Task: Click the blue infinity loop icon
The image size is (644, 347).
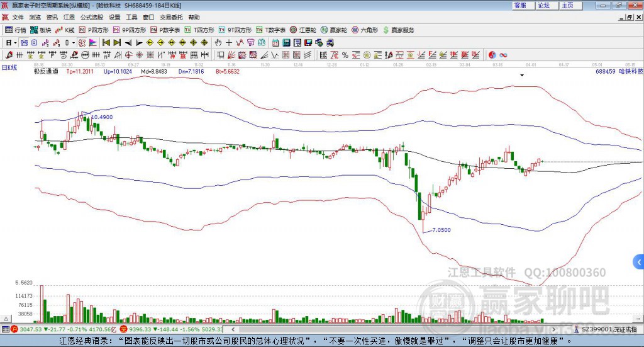Action: coord(503,55)
